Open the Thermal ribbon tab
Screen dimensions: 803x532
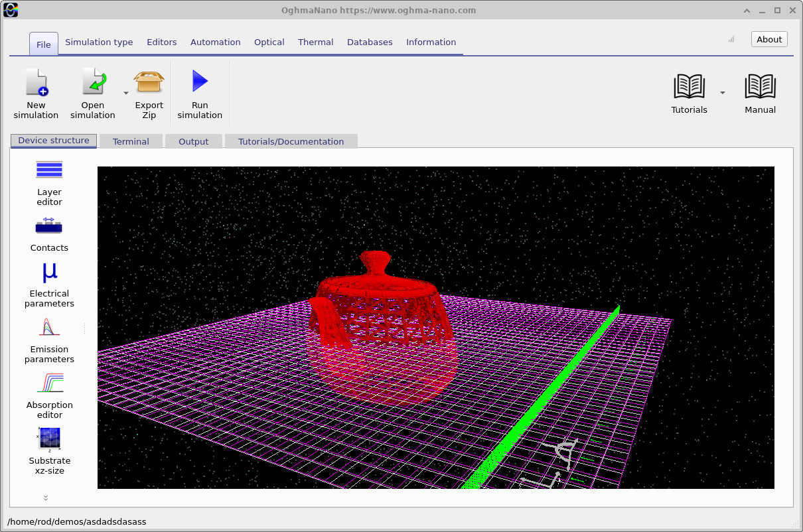(x=316, y=42)
